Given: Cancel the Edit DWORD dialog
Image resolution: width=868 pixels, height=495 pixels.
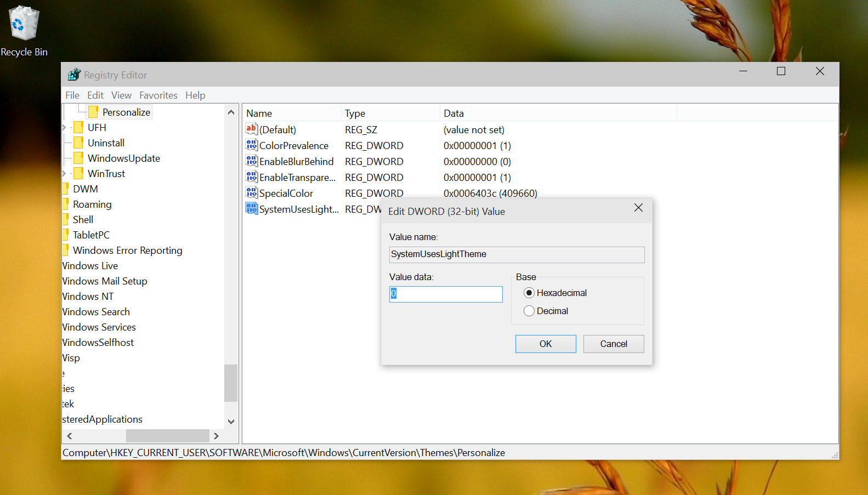Looking at the screenshot, I should pos(614,344).
